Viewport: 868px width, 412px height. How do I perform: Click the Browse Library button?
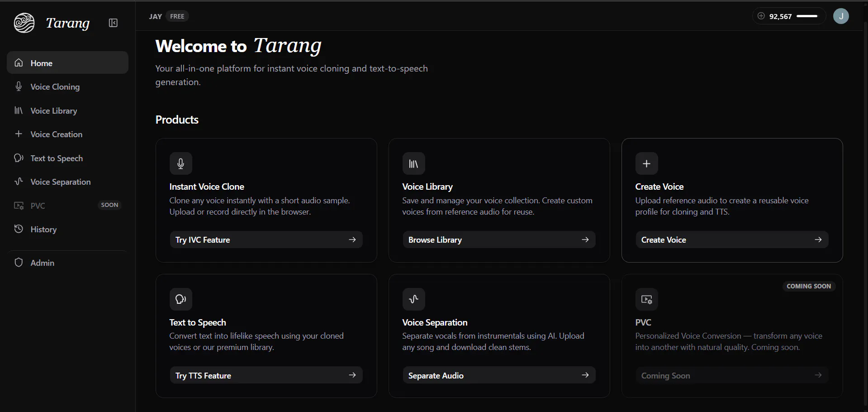pyautogui.click(x=499, y=240)
